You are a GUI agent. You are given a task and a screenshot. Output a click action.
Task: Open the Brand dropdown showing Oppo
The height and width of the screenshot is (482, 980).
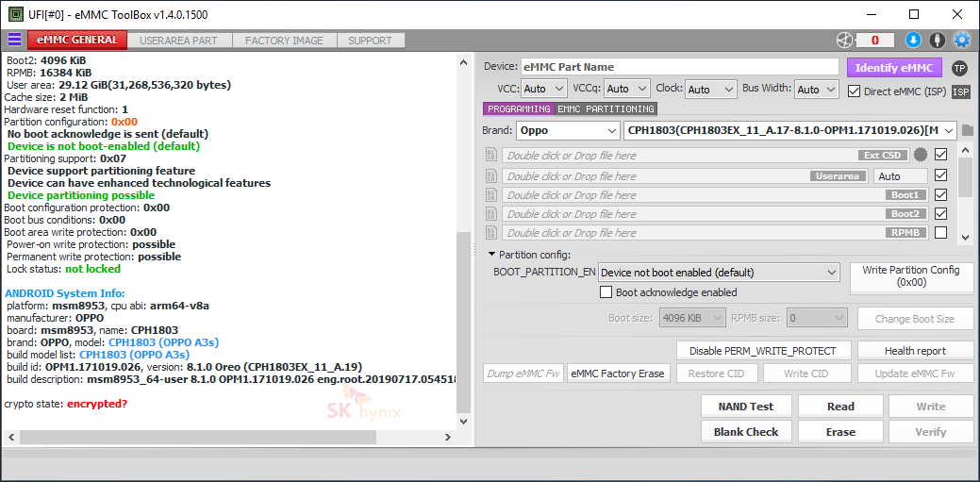568,131
